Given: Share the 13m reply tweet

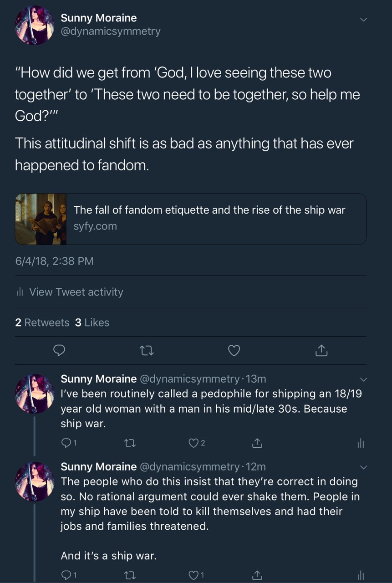Looking at the screenshot, I should pyautogui.click(x=257, y=443).
